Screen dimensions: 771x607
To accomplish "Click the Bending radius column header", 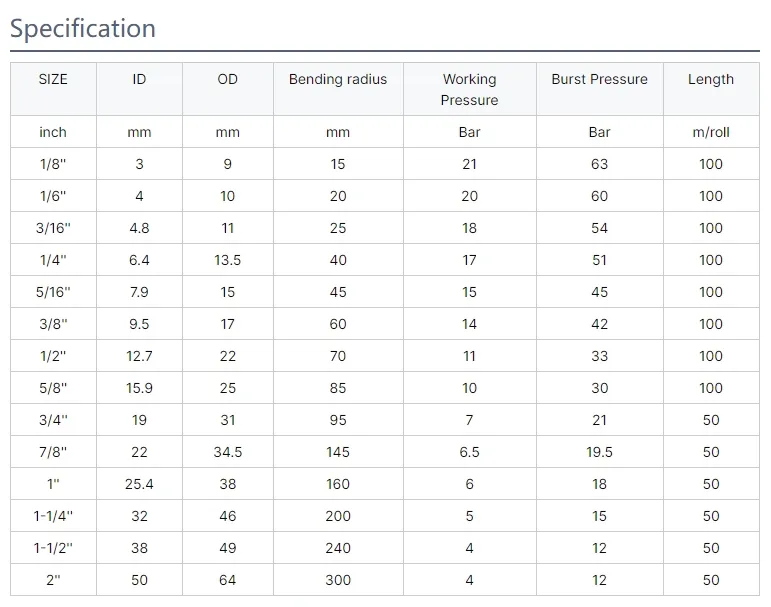I will pyautogui.click(x=338, y=79).
